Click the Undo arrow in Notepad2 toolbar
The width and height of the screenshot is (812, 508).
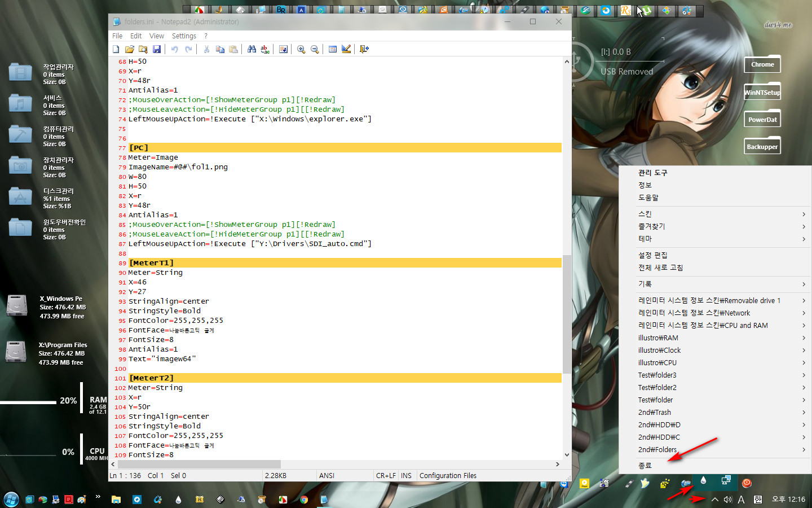click(175, 49)
